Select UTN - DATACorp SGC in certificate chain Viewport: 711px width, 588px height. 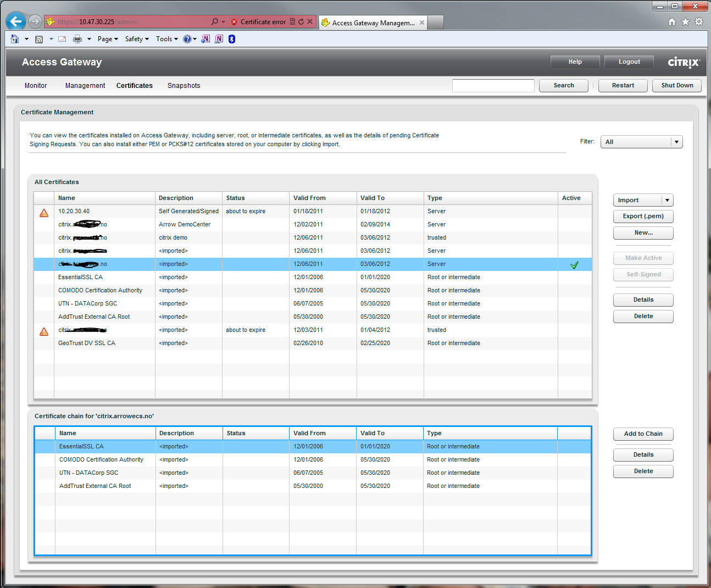pos(313,473)
